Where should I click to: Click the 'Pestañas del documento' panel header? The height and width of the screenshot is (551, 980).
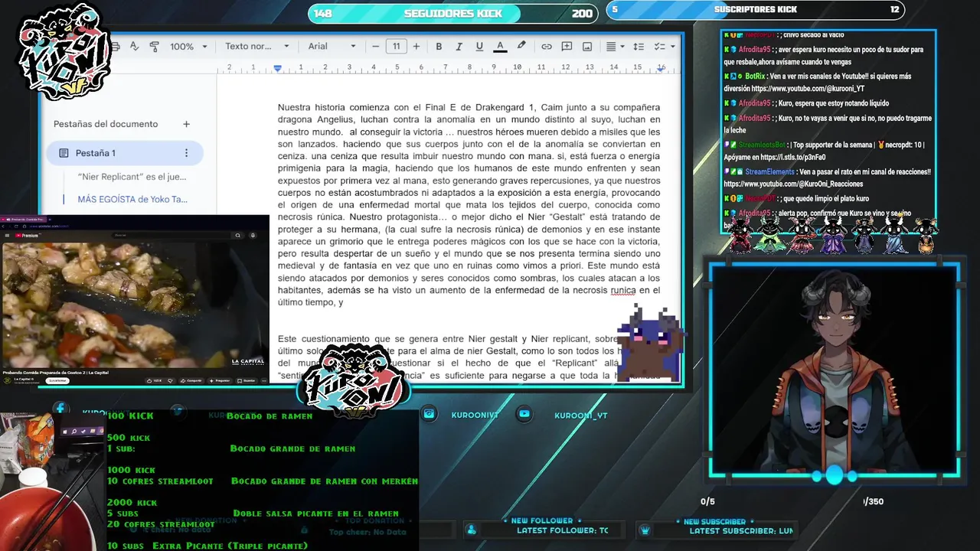click(106, 124)
